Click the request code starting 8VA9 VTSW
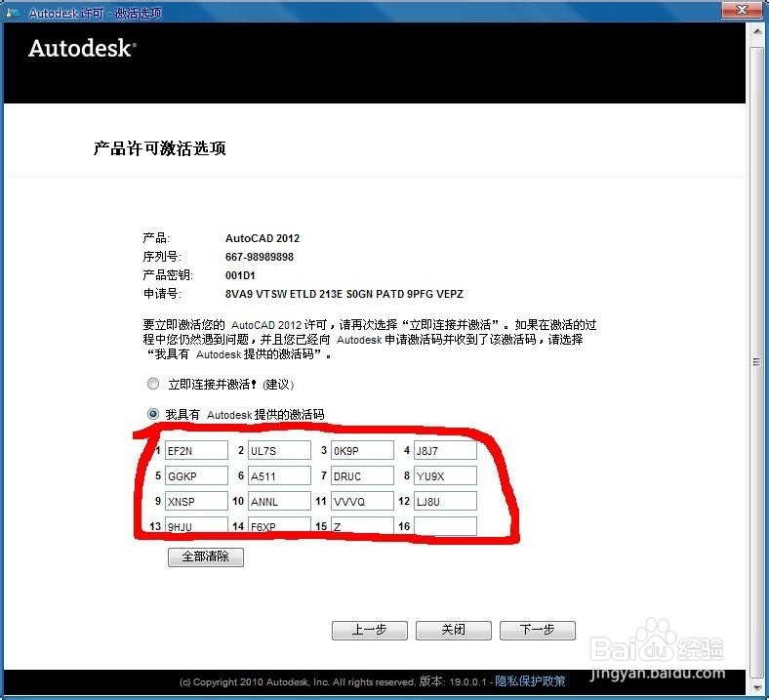 [x=344, y=294]
